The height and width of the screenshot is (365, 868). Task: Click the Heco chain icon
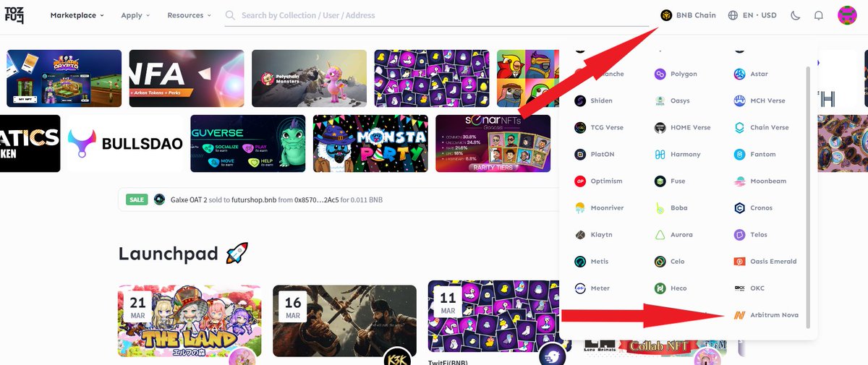point(660,288)
